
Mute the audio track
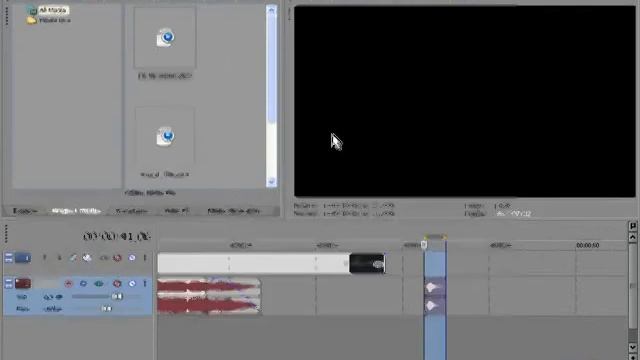117,283
